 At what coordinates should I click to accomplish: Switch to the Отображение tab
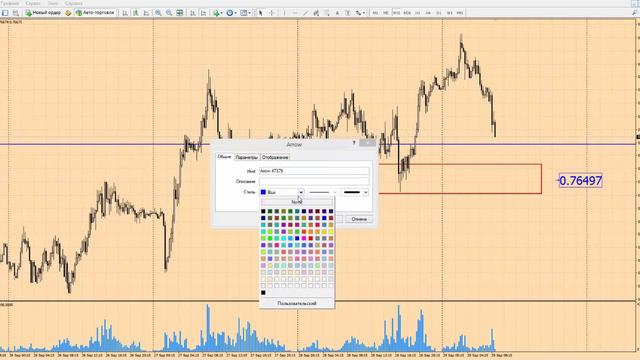click(275, 157)
